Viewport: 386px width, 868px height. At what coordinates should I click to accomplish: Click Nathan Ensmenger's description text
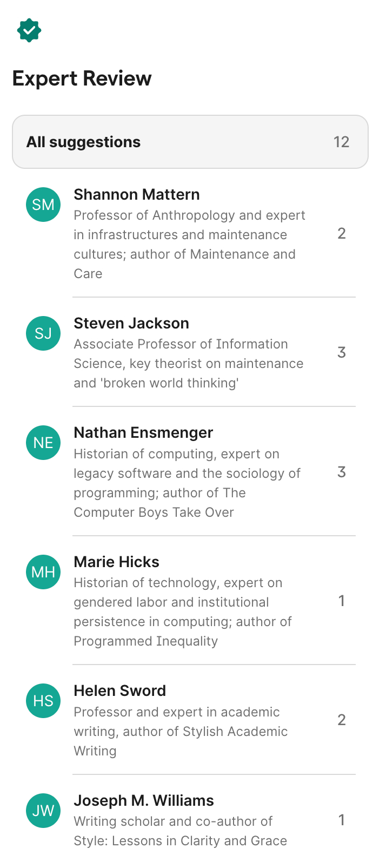tap(187, 483)
